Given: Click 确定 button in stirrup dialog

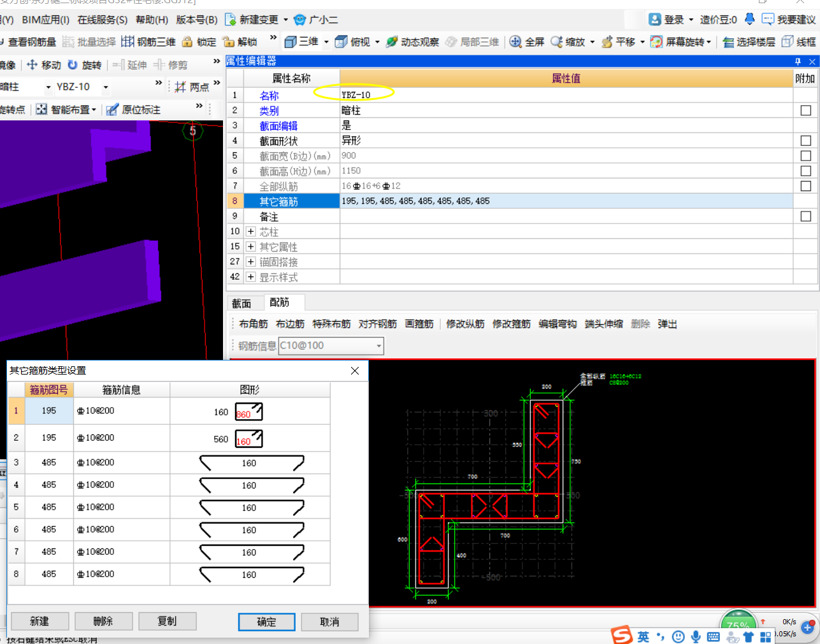Looking at the screenshot, I should pyautogui.click(x=266, y=622).
